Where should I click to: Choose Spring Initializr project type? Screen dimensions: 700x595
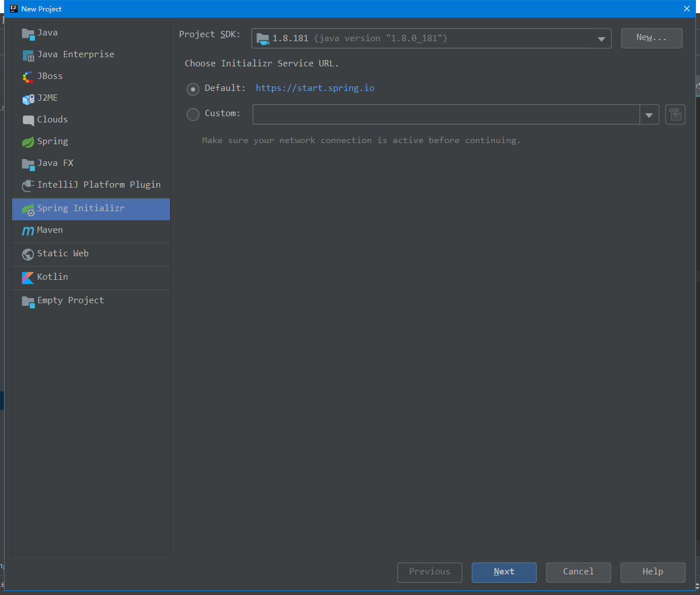tap(91, 209)
